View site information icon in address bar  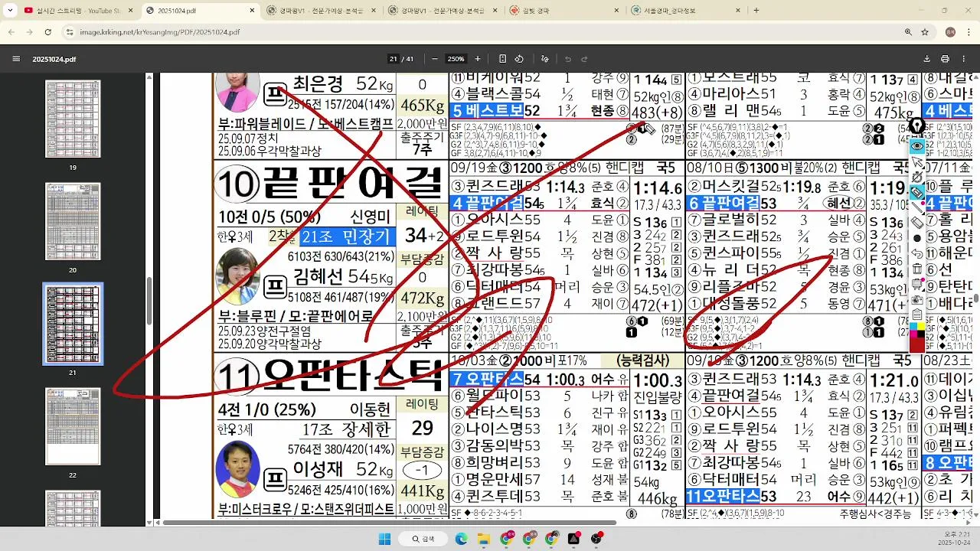[70, 32]
